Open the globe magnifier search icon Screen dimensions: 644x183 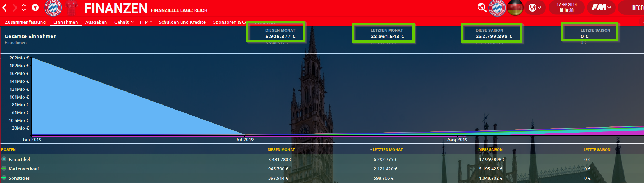[482, 8]
